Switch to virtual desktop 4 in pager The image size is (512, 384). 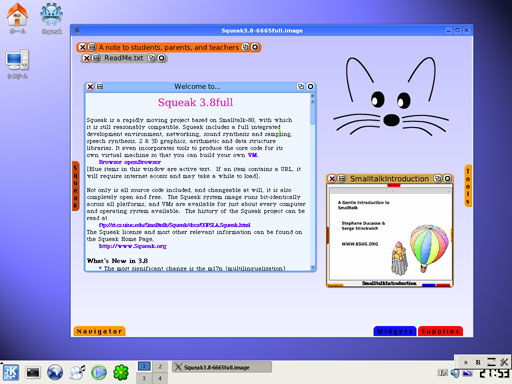pos(160,378)
